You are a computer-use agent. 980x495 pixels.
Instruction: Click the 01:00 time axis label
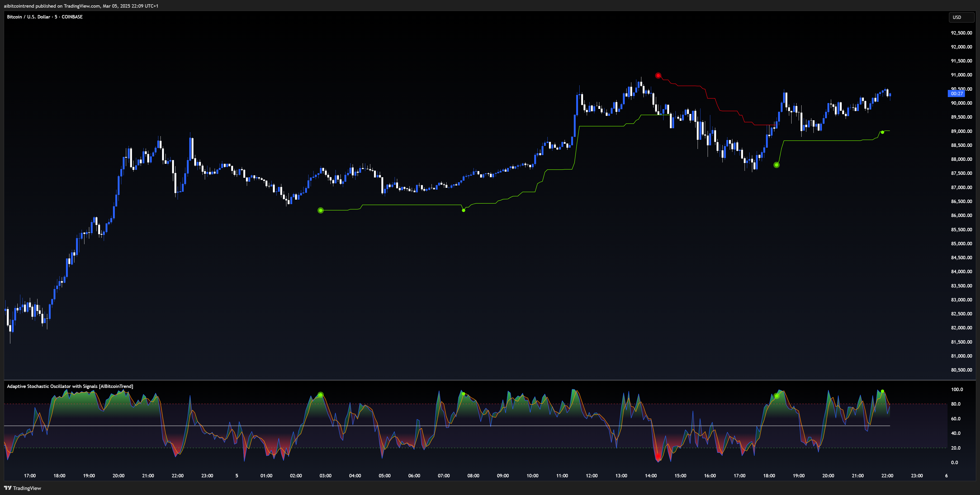[266, 475]
